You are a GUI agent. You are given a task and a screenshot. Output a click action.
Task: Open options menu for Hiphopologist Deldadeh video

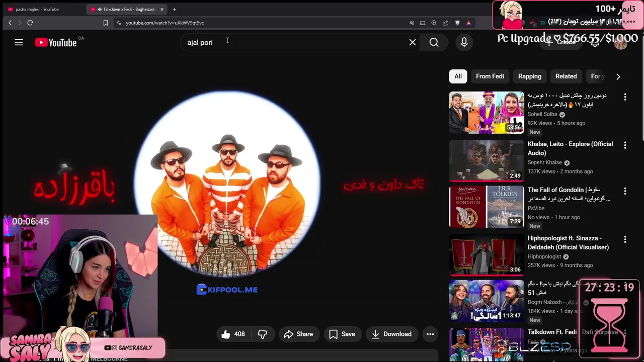point(625,239)
